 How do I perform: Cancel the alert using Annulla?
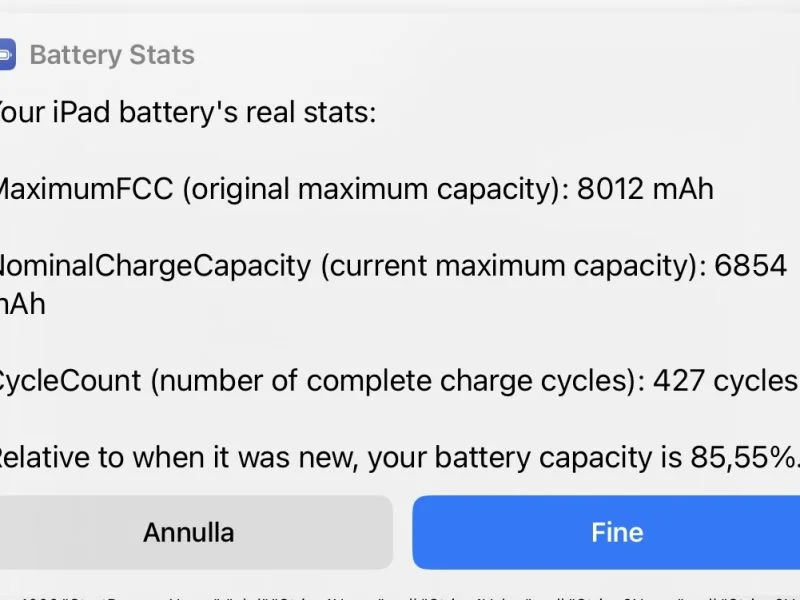pos(188,532)
